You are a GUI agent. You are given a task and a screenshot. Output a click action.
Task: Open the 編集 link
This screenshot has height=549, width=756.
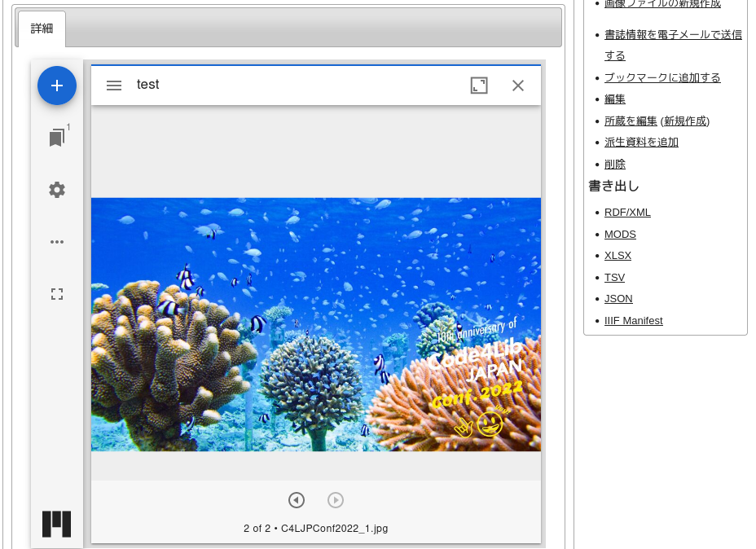click(x=615, y=99)
